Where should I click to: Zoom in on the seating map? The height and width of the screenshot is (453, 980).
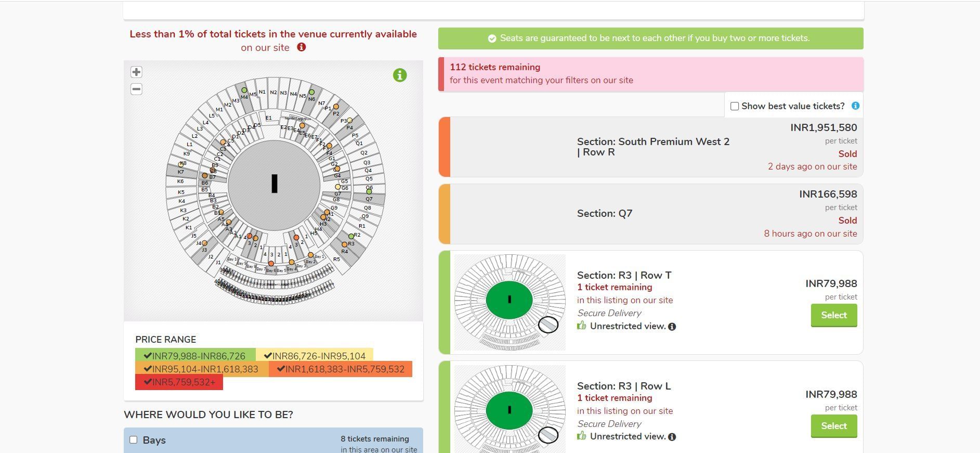[136, 72]
